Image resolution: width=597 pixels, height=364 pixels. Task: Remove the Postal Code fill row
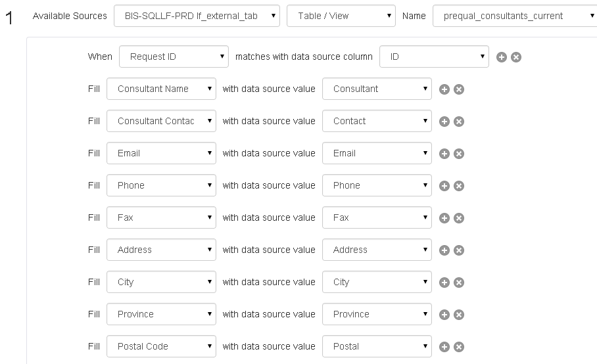click(459, 347)
